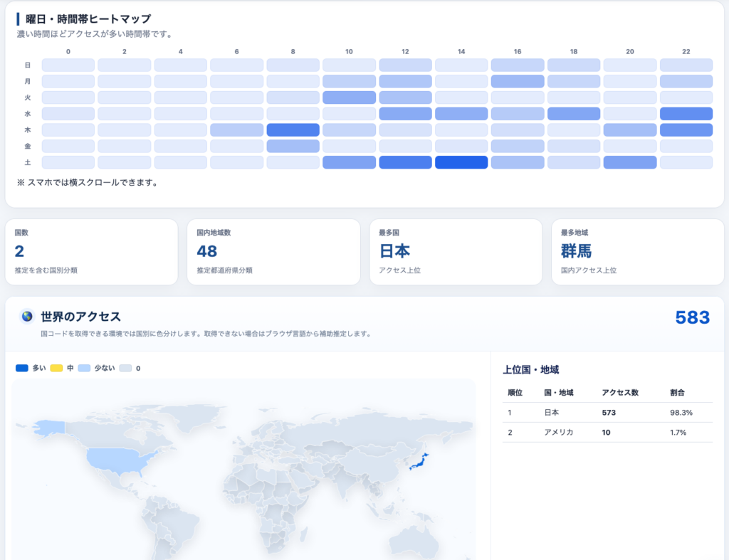Open the 国数 card showing 2

pos(92,252)
